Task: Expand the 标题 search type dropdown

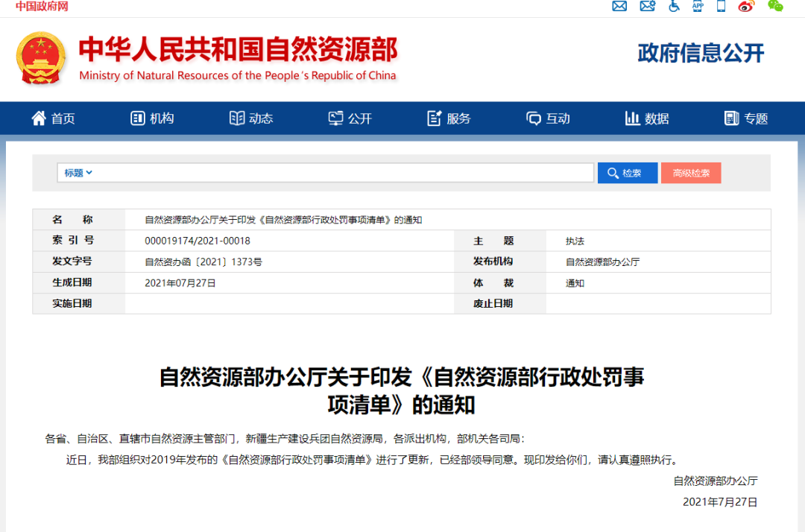Action: click(78, 173)
